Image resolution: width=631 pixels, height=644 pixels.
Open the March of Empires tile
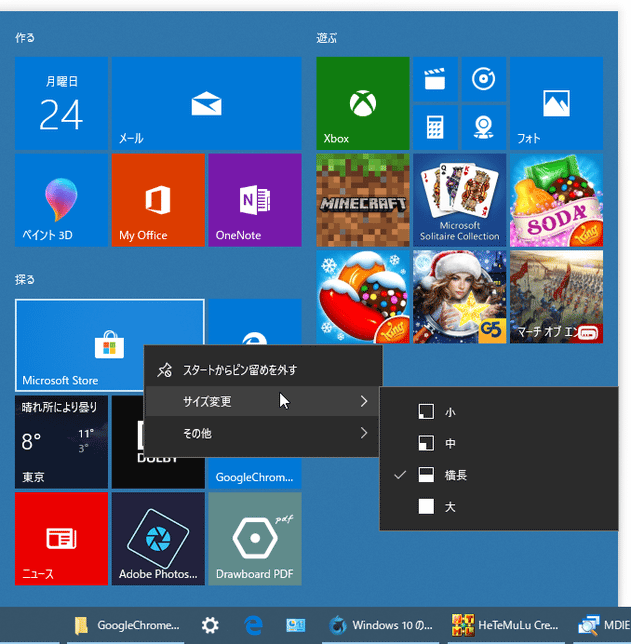(556, 297)
